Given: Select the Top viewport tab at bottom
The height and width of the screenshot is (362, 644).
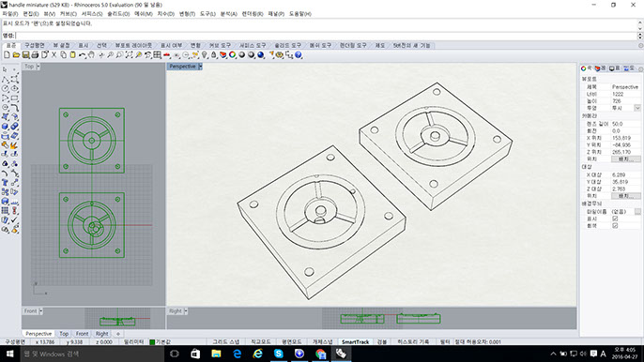Looking at the screenshot, I should click(64, 334).
